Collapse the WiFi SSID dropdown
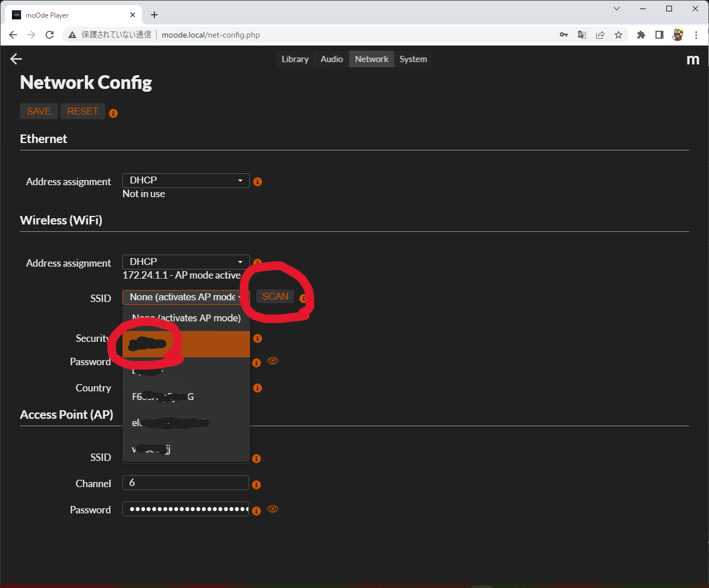 [x=186, y=297]
